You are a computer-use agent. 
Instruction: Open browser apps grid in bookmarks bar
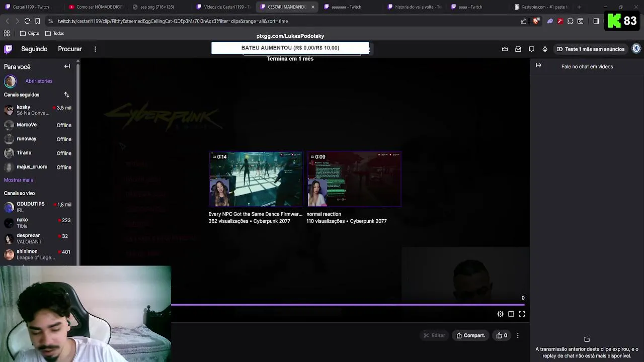[7, 33]
